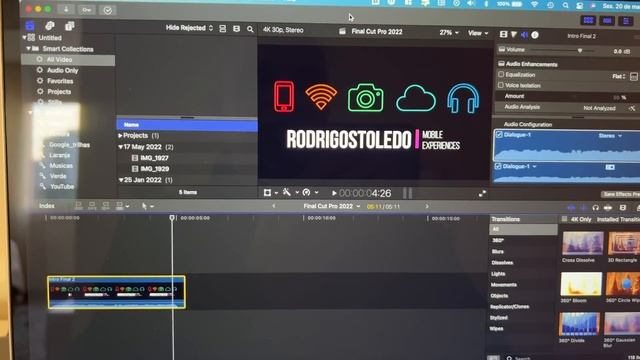Append clip to storyline button
Screen dimensions: 640x360
tap(106, 206)
